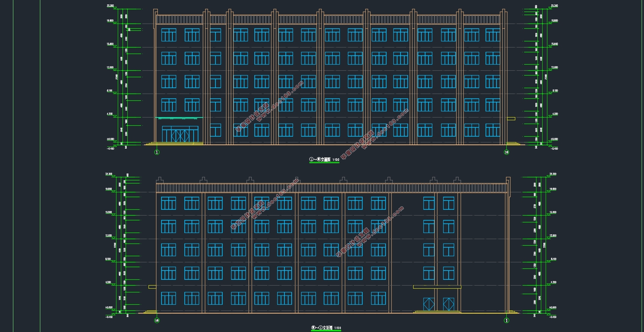Select the teal canopy above the main entrance
This screenshot has height=332, width=644.
tap(179, 118)
